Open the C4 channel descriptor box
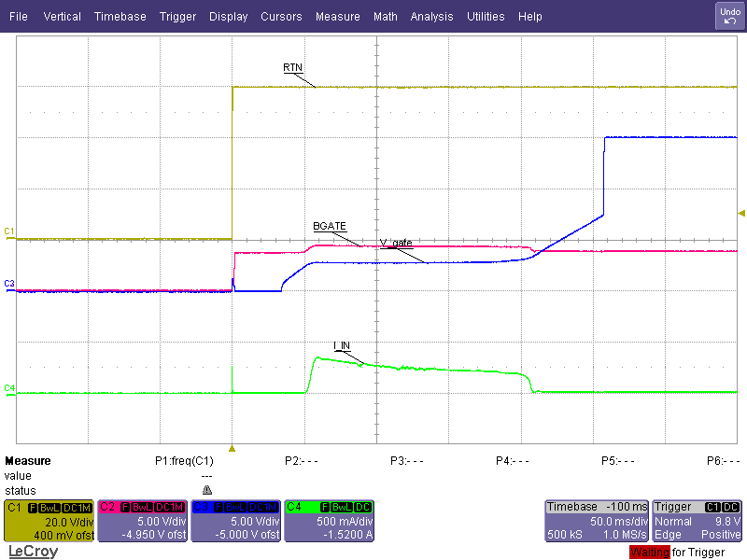This screenshot has width=747, height=560. pos(328,521)
